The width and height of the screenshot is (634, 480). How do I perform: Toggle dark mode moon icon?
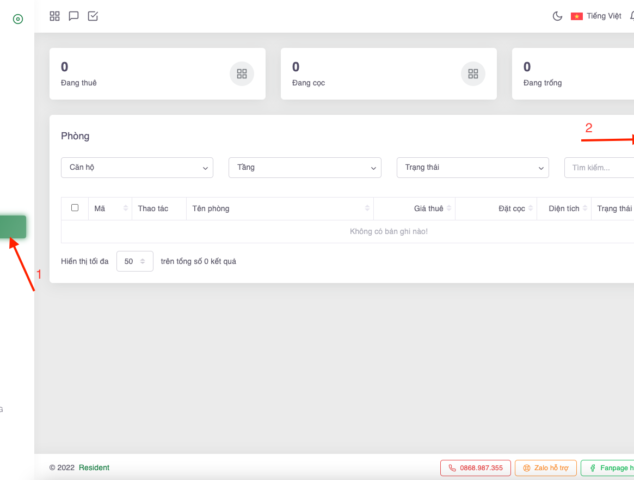557,16
